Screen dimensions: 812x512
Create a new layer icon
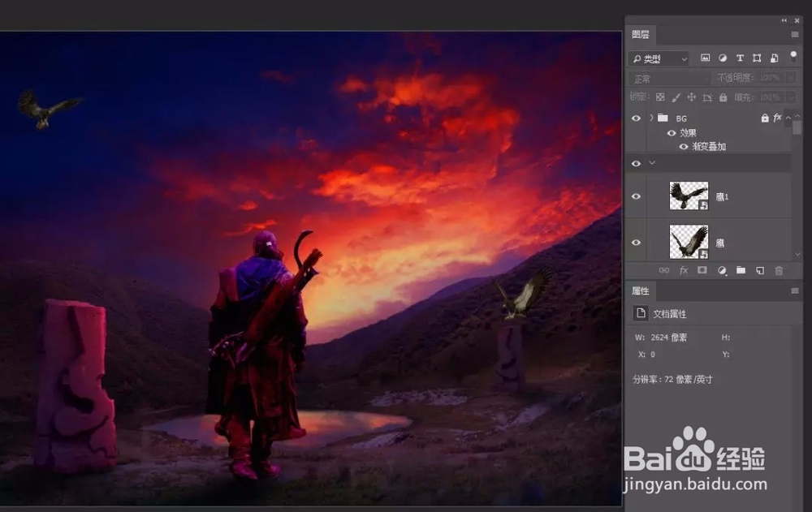click(760, 270)
